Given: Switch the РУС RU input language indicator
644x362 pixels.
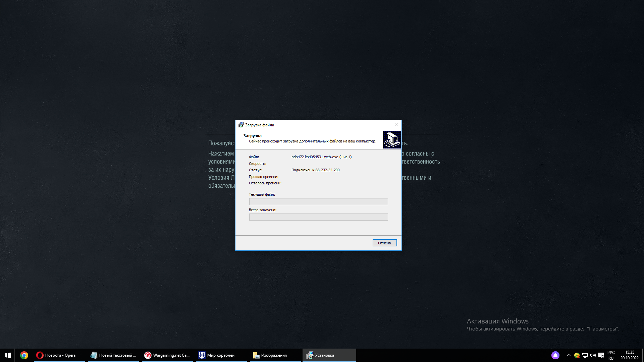Looking at the screenshot, I should 611,355.
